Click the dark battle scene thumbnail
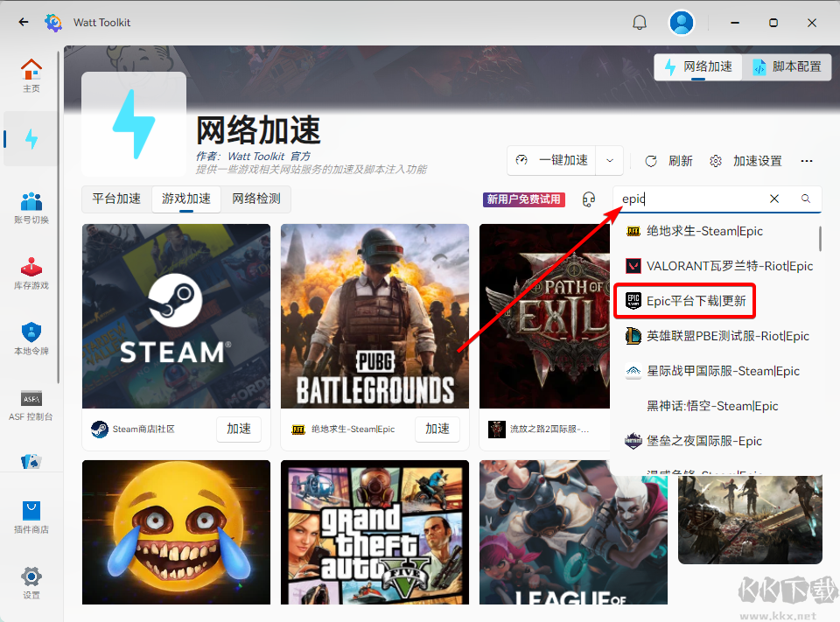The height and width of the screenshot is (622, 840). tap(750, 520)
